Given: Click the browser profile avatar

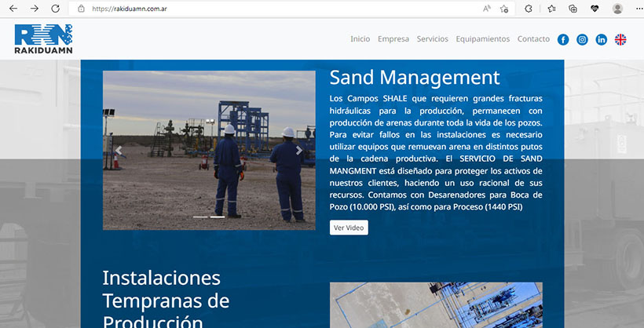Looking at the screenshot, I should [617, 9].
